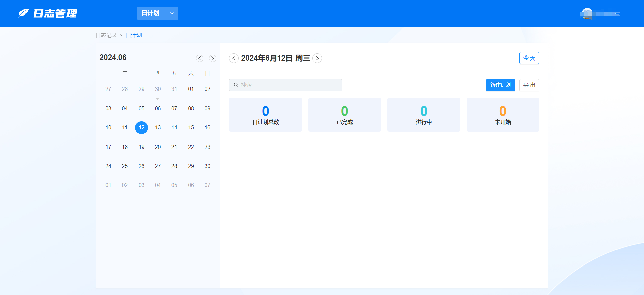Select grayed previous-month date 27

pos(108,89)
